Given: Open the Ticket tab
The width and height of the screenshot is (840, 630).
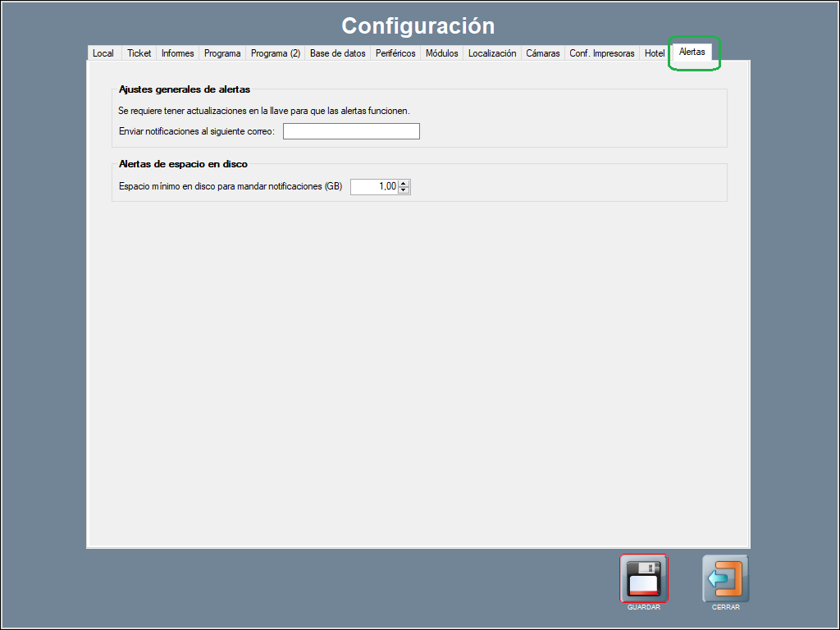Looking at the screenshot, I should coord(139,53).
